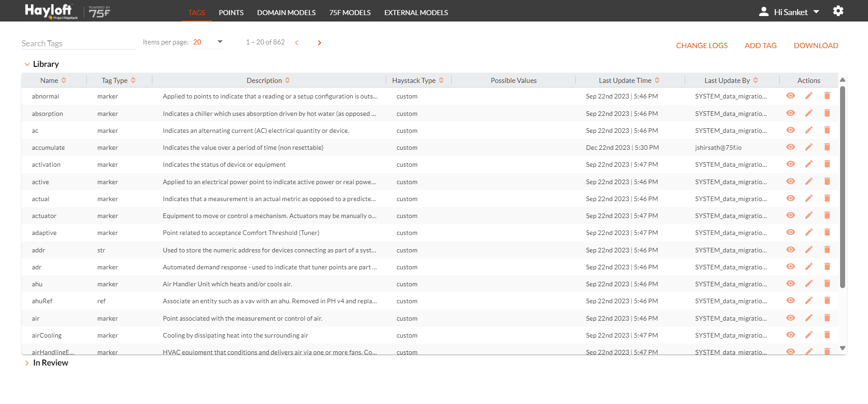The height and width of the screenshot is (404, 868).
Task: Open settings gear in header
Action: 838,11
